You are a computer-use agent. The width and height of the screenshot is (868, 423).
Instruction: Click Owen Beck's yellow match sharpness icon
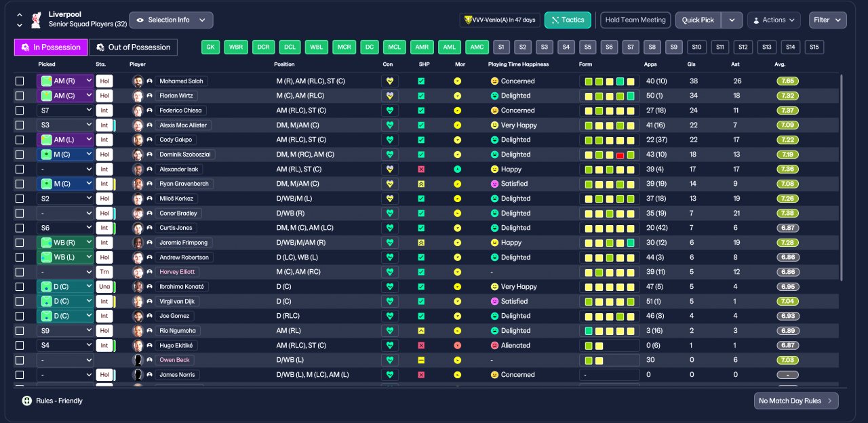click(421, 360)
